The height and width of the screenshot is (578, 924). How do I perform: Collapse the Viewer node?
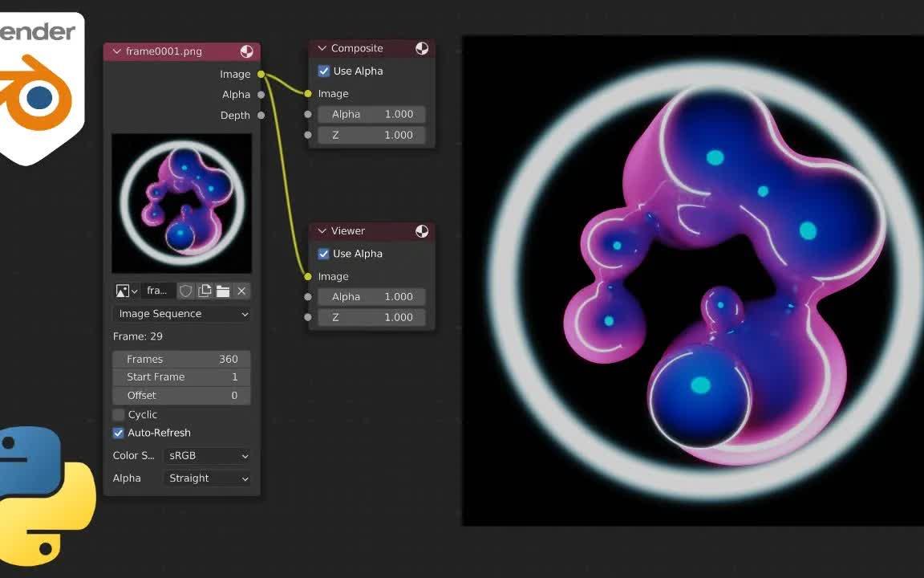pyautogui.click(x=321, y=230)
